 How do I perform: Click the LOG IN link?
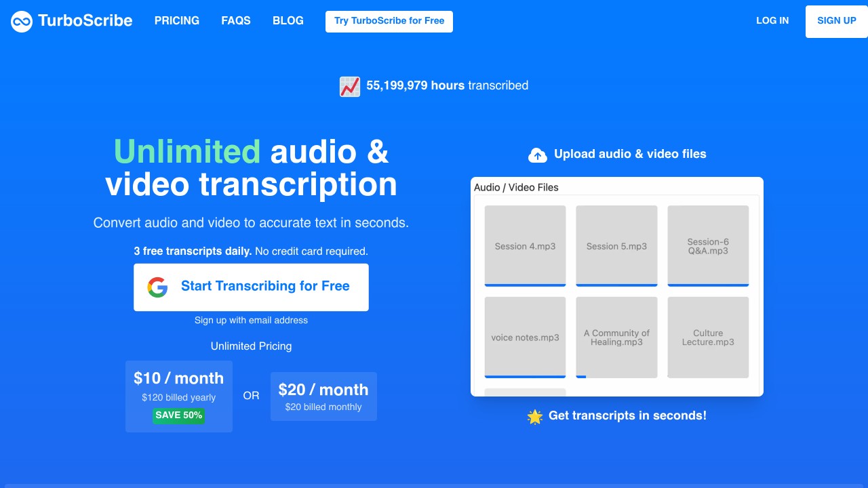(772, 21)
